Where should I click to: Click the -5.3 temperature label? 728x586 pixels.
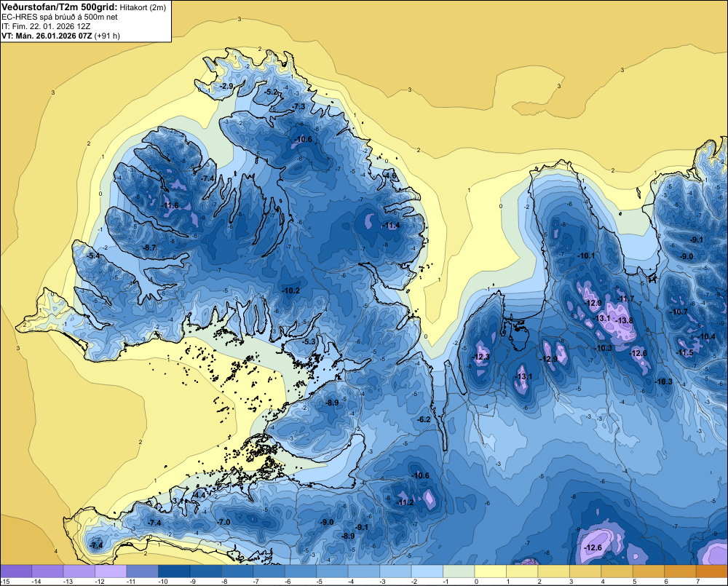coord(309,341)
